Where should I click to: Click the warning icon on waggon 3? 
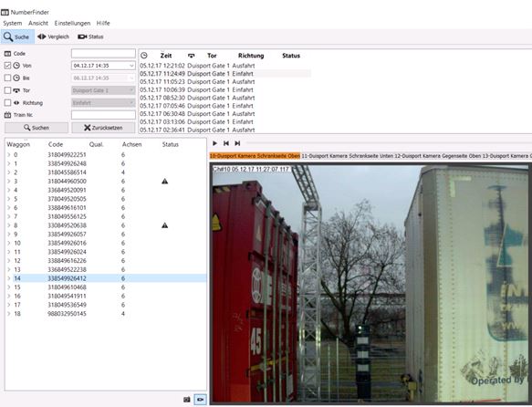coord(165,181)
